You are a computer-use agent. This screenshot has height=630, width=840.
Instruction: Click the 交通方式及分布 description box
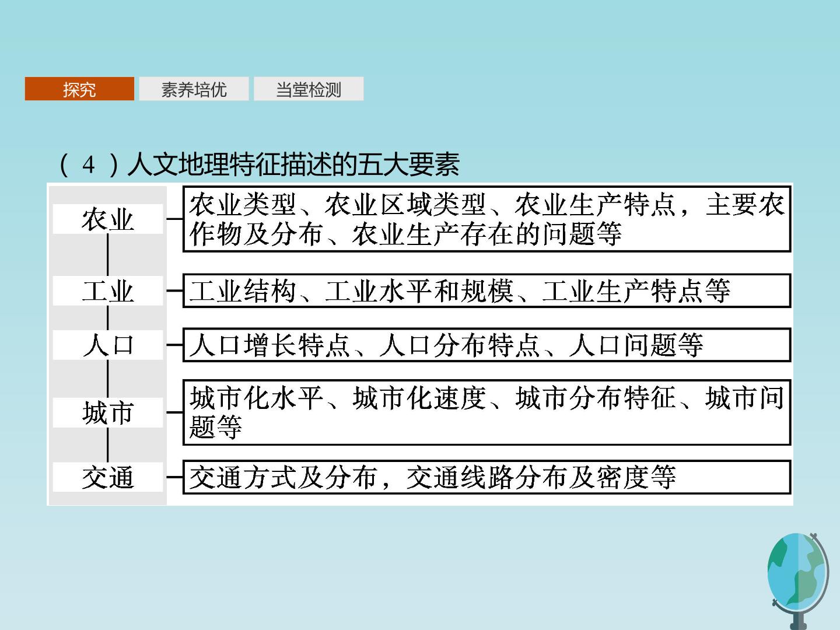tap(487, 477)
